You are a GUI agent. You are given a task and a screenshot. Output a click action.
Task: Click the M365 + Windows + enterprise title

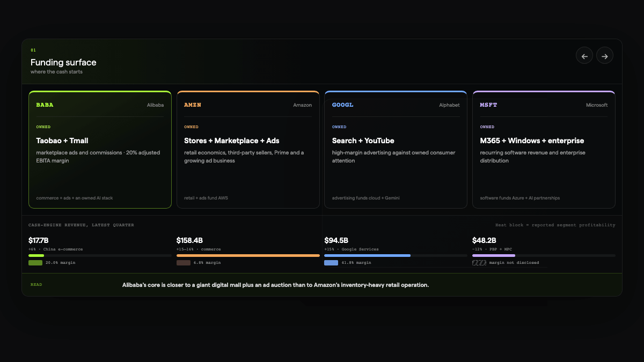pyautogui.click(x=532, y=141)
